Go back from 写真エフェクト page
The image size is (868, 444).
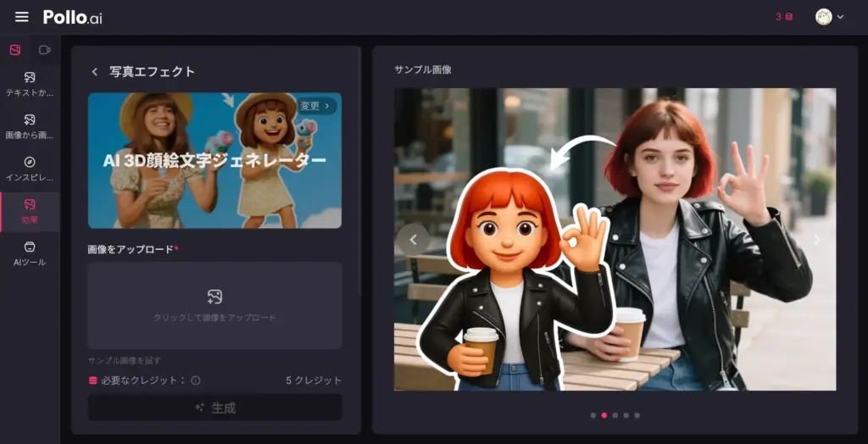tap(94, 72)
